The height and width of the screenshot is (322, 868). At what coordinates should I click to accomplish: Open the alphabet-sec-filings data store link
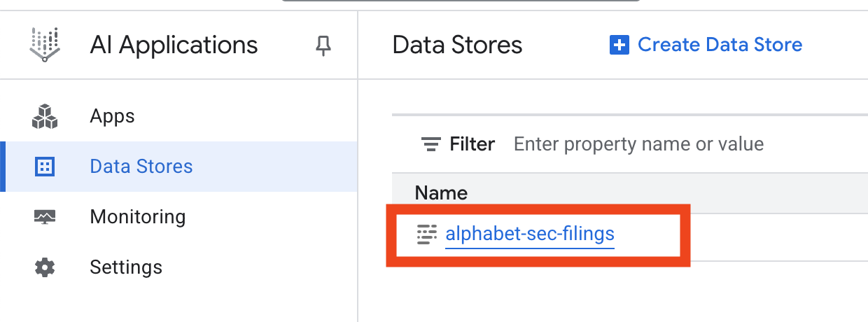pyautogui.click(x=530, y=234)
